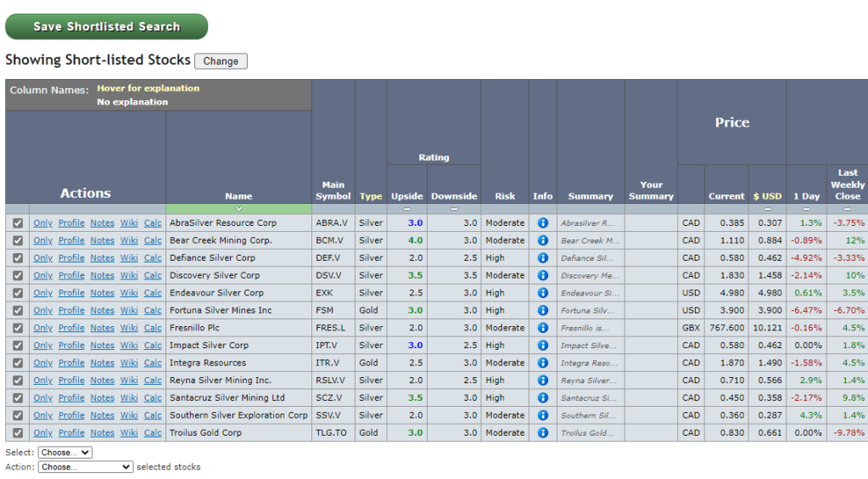The width and height of the screenshot is (868, 479).
Task: Click the $ USD column header
Action: point(767,196)
